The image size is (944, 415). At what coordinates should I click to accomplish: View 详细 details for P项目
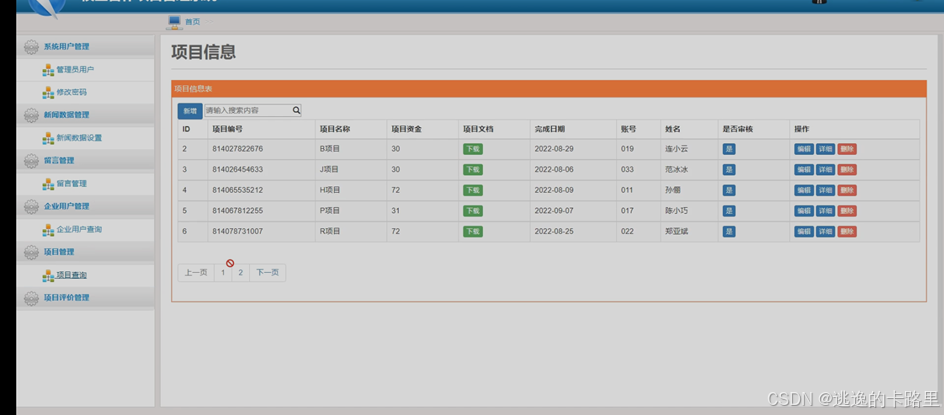tap(825, 211)
